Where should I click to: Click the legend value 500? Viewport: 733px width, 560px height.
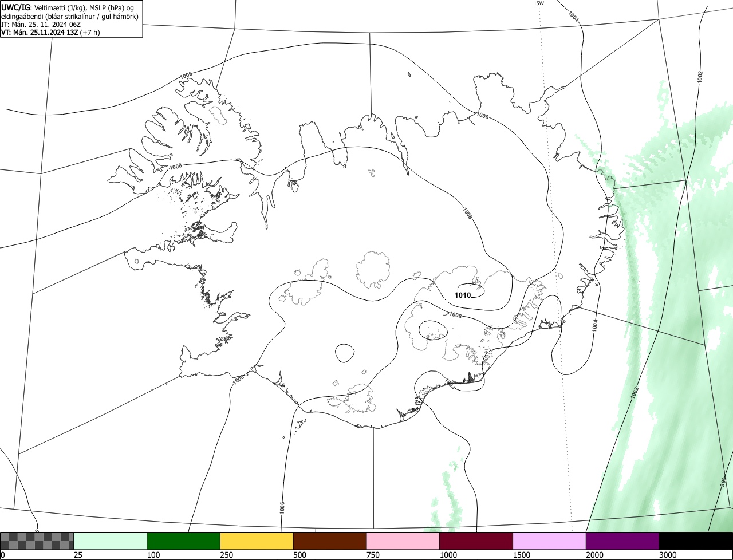coord(300,555)
